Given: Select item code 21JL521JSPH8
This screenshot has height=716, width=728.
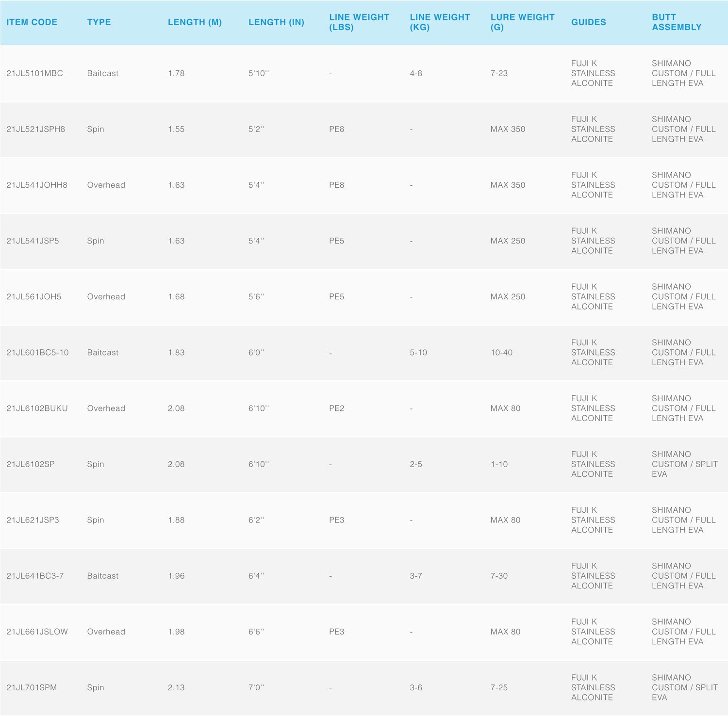Looking at the screenshot, I should tap(36, 129).
